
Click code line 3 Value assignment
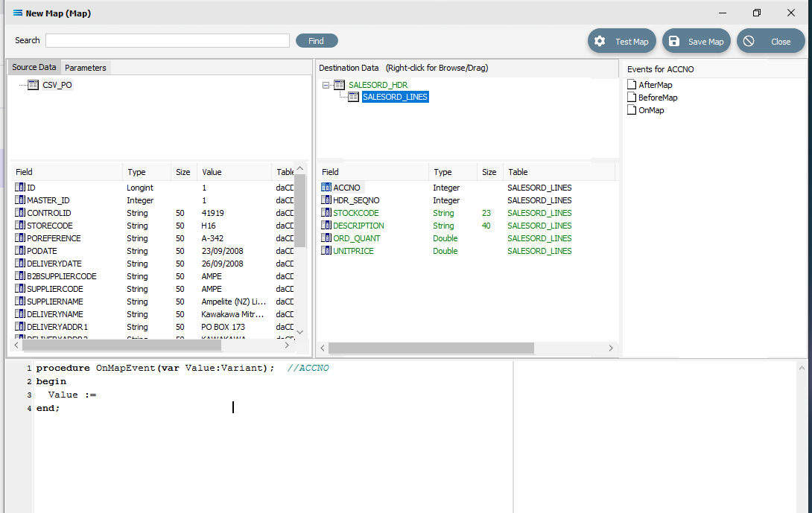(72, 395)
